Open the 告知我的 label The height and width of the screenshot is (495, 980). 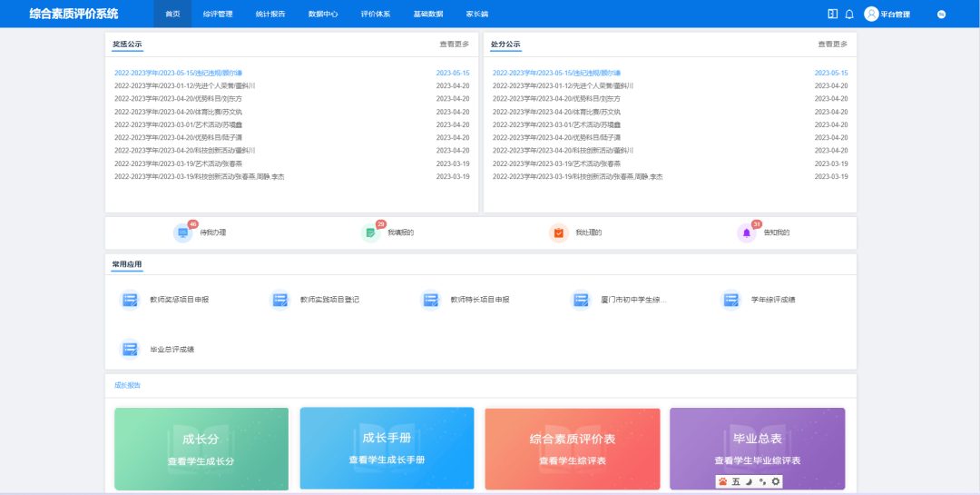[777, 233]
